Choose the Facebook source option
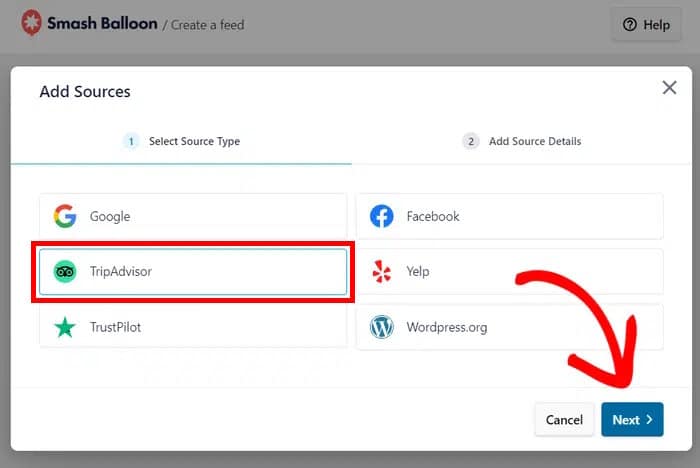700x468 pixels. (509, 216)
